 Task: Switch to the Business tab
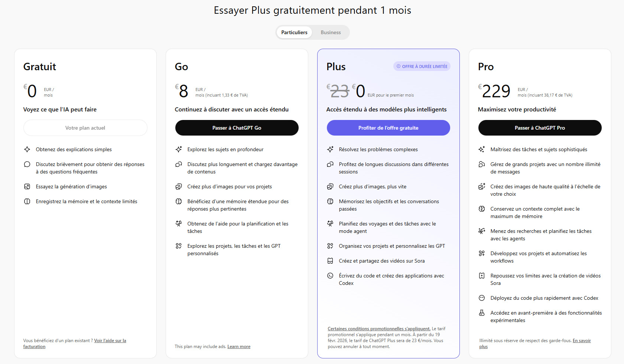tap(331, 32)
